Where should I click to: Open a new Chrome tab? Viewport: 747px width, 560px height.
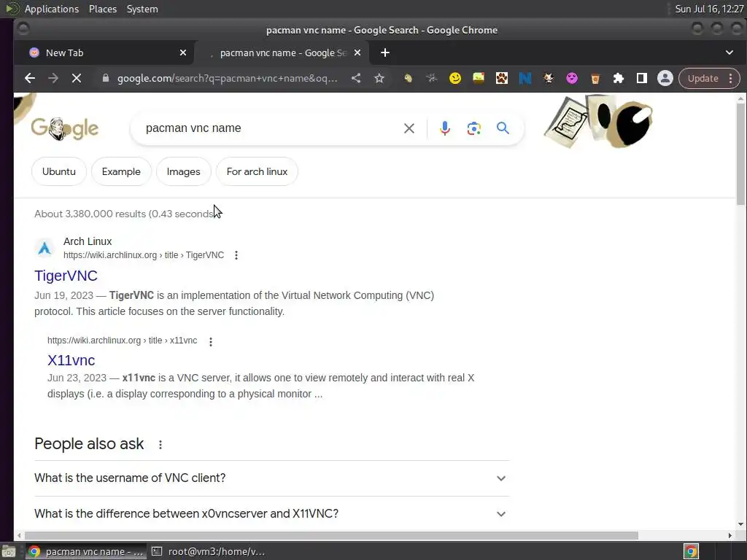385,52
